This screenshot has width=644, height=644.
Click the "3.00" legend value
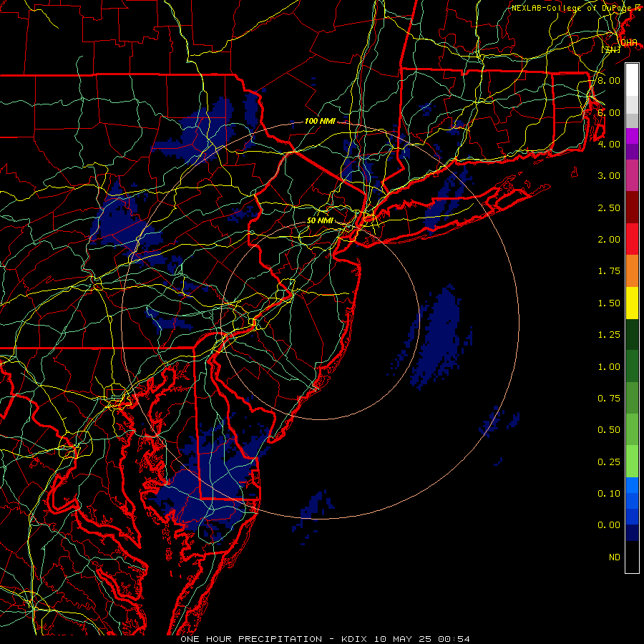pos(609,176)
